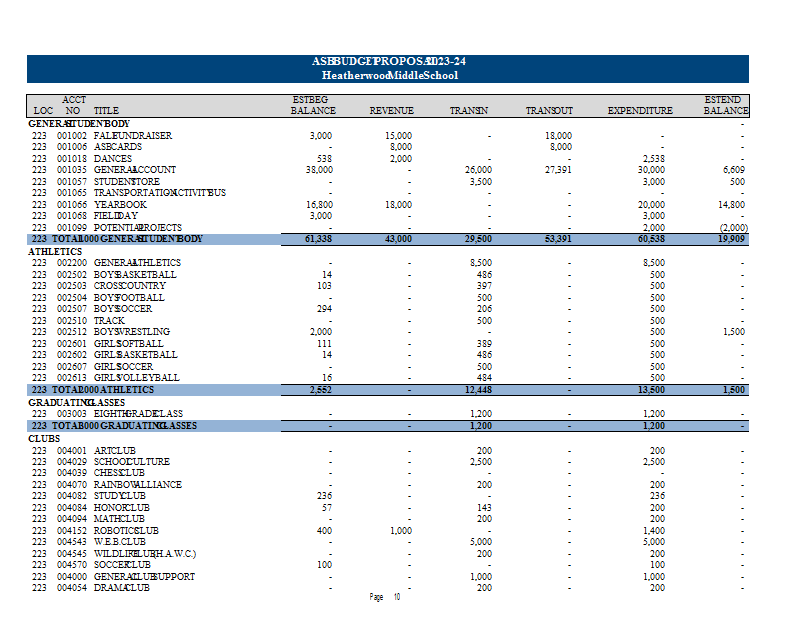The image size is (800, 619).
Task: Click the TOTAL 1000 GENERAL STUDENT BODY row
Action: (388, 239)
